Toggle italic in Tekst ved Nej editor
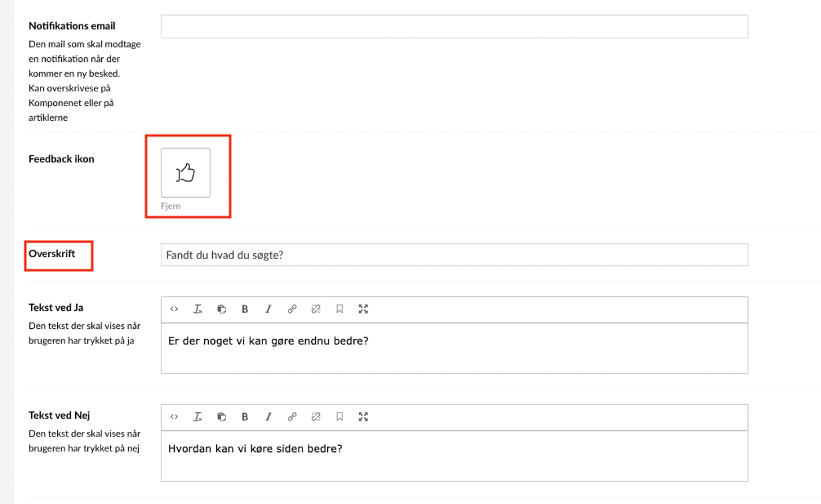Screen dimensions: 821x504 (x=268, y=417)
